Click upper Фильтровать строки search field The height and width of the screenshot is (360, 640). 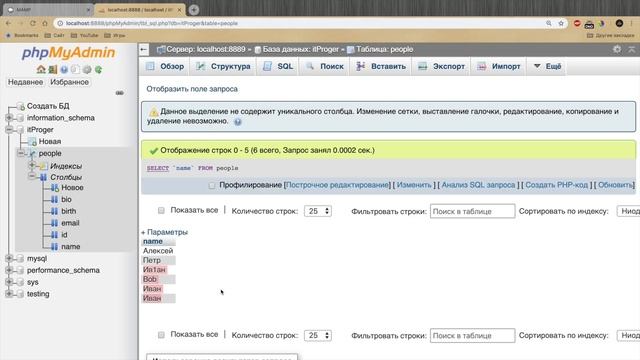point(472,211)
